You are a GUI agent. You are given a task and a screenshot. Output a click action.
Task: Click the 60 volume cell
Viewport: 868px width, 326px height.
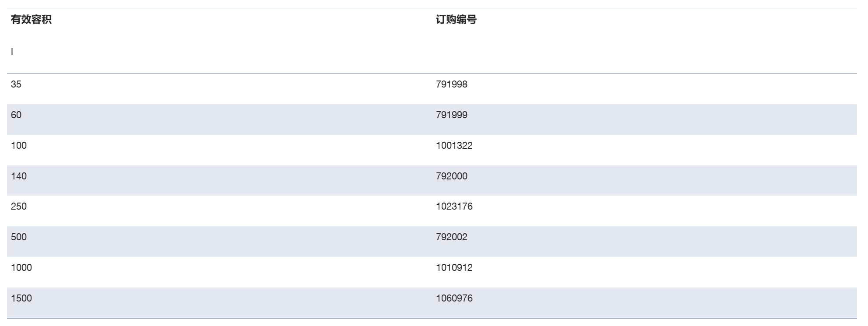point(16,115)
